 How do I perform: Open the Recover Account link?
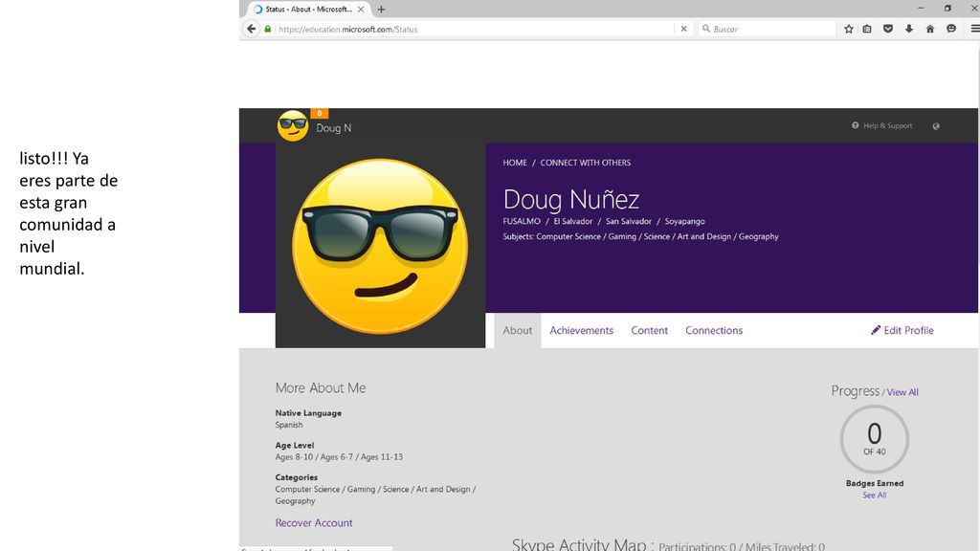[314, 523]
